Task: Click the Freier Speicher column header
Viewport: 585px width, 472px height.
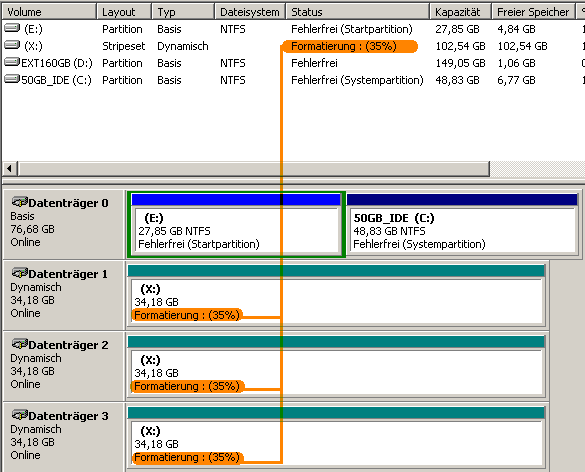Action: point(533,12)
